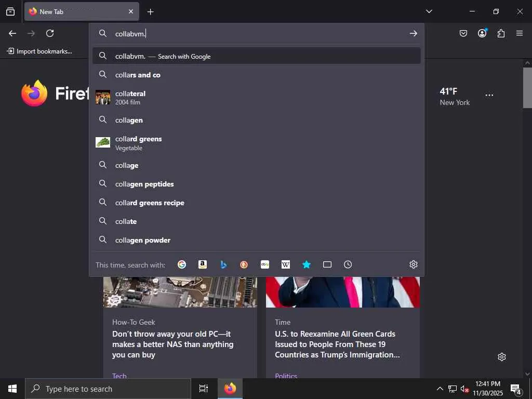
Task: Pick the 'collagen' search suggestion
Action: pyautogui.click(x=257, y=120)
